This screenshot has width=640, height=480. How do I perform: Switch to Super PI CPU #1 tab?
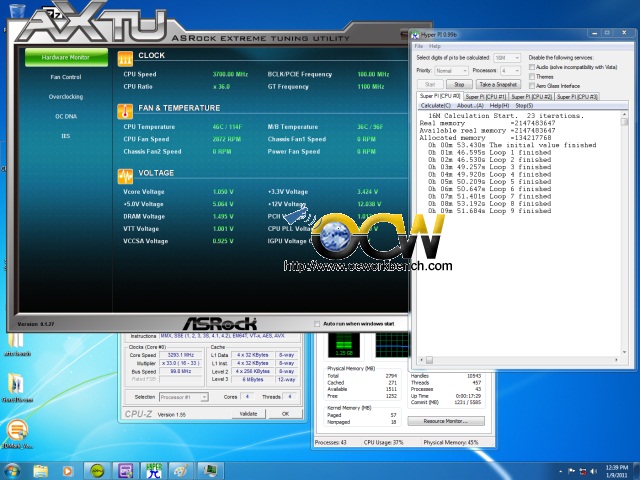pyautogui.click(x=486, y=97)
